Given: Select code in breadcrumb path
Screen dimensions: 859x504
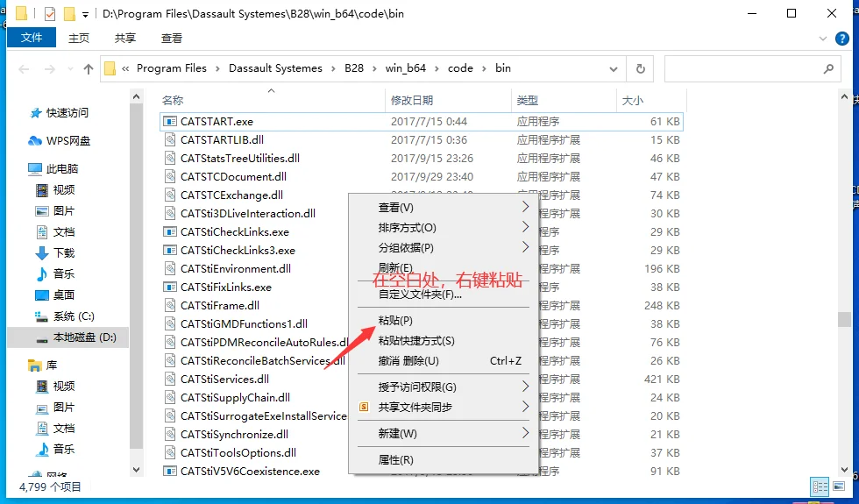Looking at the screenshot, I should click(x=460, y=68).
